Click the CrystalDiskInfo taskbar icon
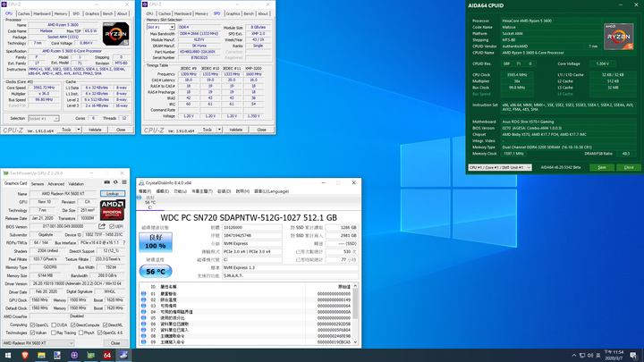This screenshot has width=644, height=362. (x=123, y=356)
